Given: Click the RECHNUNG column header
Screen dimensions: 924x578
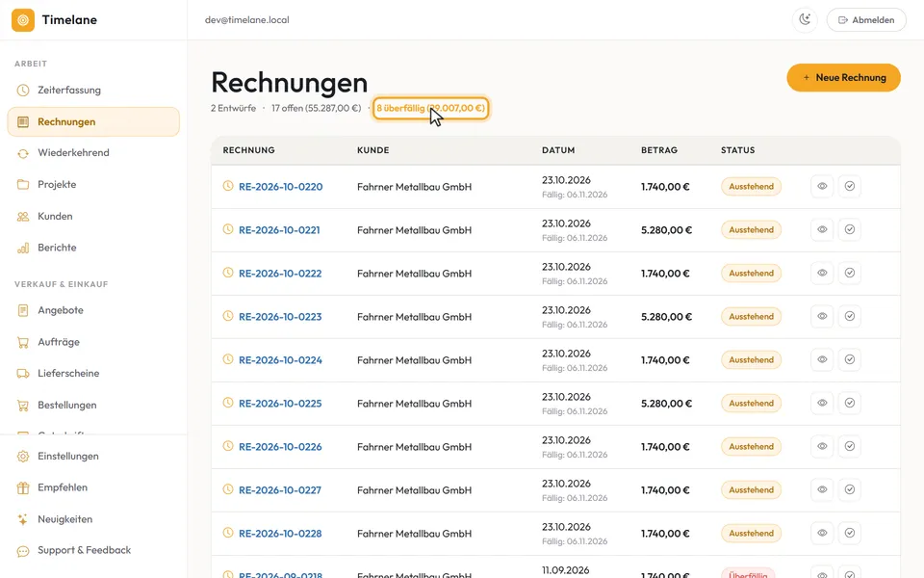Looking at the screenshot, I should [x=248, y=150].
